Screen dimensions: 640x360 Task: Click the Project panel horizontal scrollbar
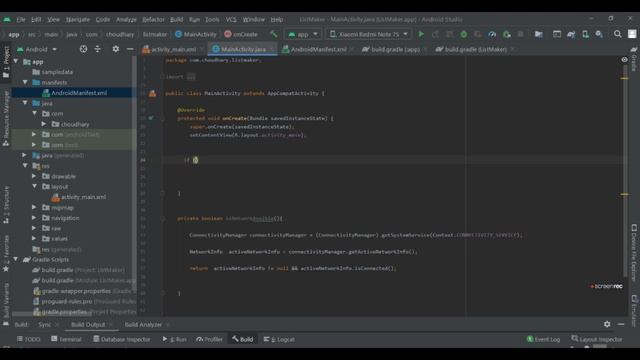coord(51,314)
